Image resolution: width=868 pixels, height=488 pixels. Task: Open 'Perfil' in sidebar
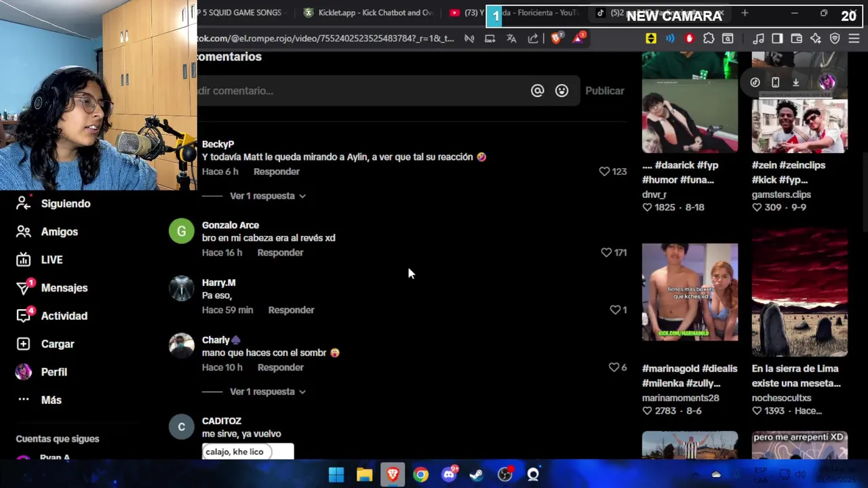[x=41, y=372]
